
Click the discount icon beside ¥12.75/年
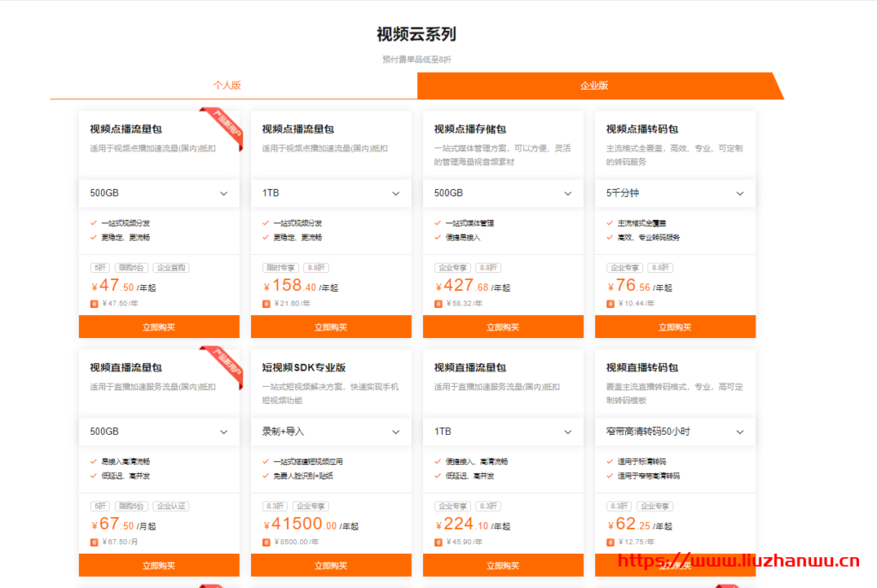[610, 541]
